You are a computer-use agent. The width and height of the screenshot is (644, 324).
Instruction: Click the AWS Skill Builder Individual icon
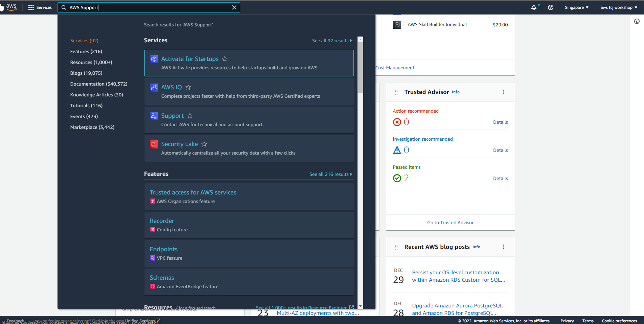[397, 25]
